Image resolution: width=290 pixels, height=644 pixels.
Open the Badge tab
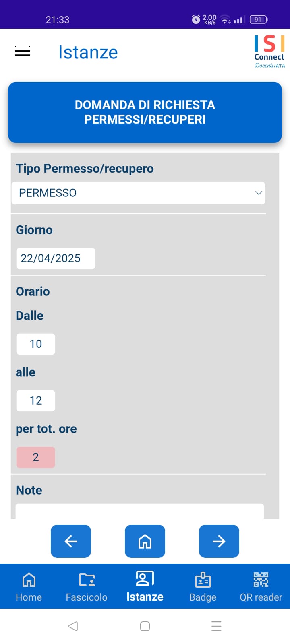click(x=203, y=587)
